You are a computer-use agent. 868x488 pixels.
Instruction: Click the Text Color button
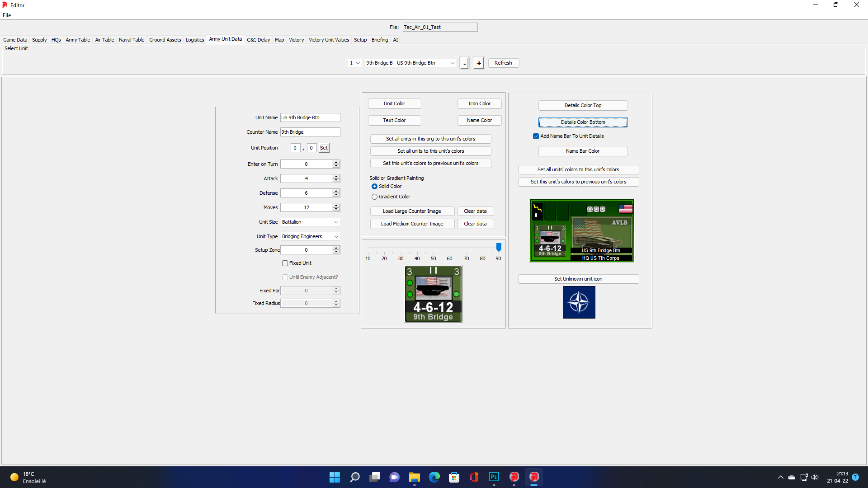coord(394,120)
